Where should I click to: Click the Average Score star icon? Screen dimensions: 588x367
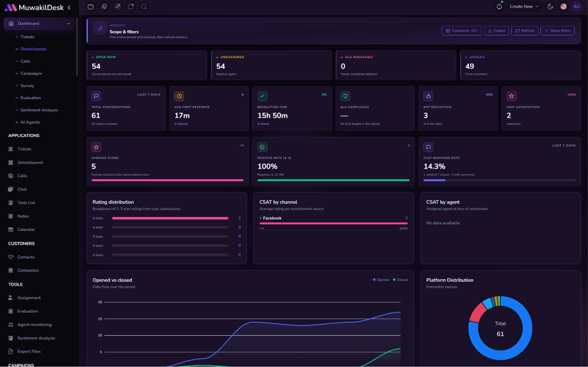(96, 147)
